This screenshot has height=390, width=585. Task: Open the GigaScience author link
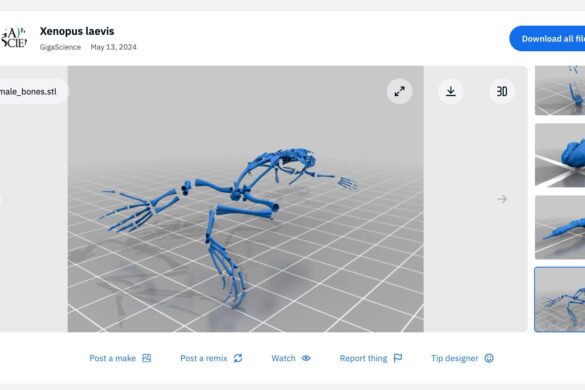pyautogui.click(x=60, y=47)
